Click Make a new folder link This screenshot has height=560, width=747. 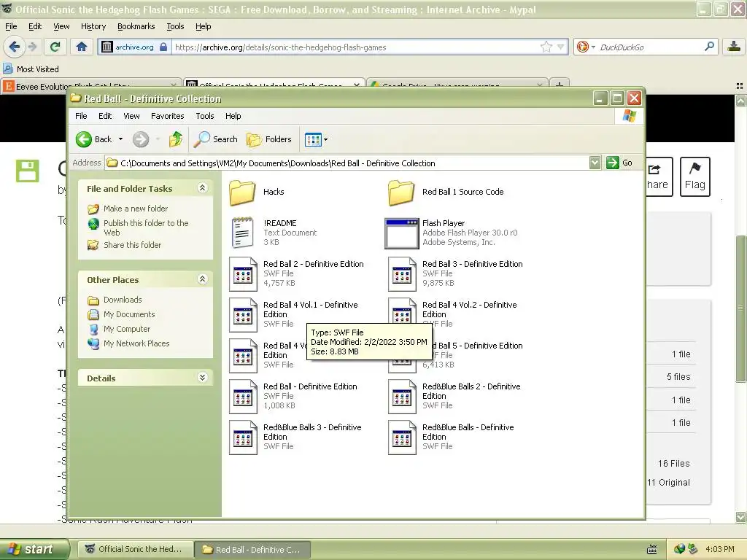coord(135,209)
